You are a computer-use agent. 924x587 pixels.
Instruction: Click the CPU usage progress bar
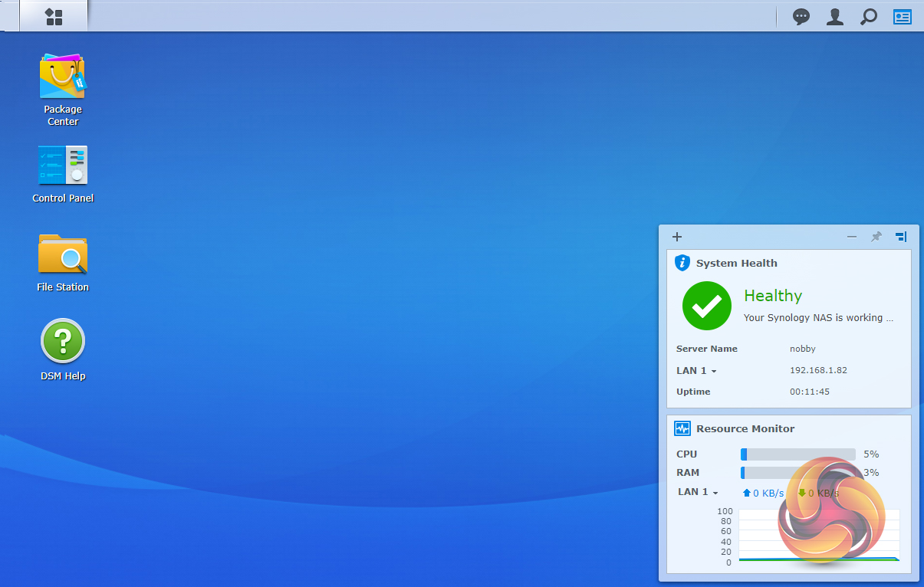tap(798, 454)
